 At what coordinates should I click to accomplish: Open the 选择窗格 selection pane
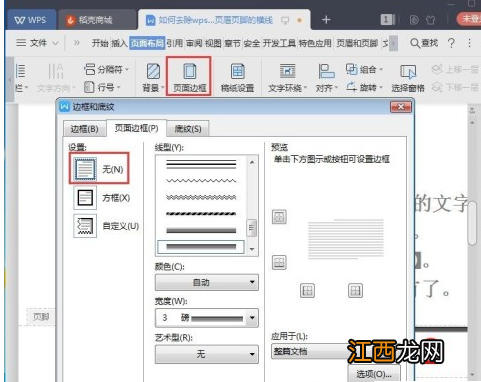click(x=408, y=77)
